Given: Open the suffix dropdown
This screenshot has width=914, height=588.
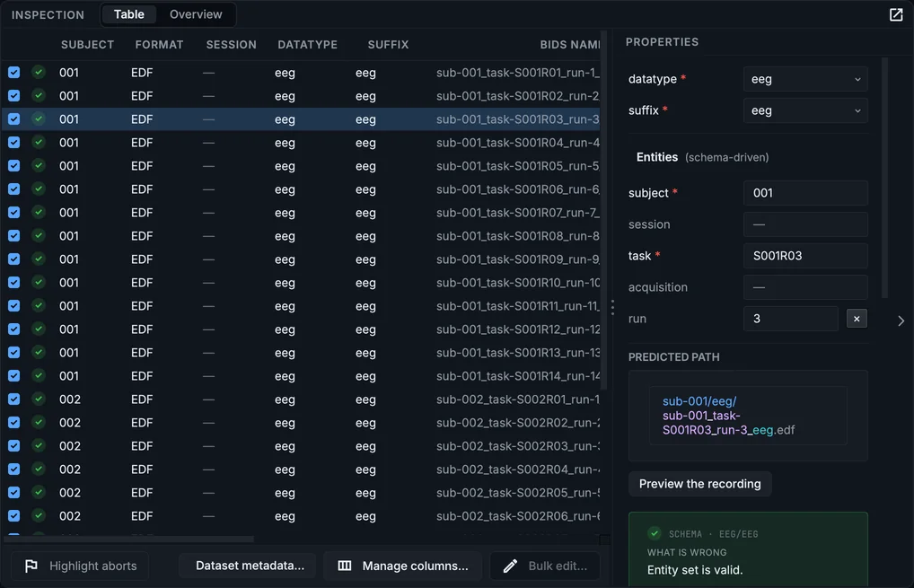Looking at the screenshot, I should tap(805, 110).
